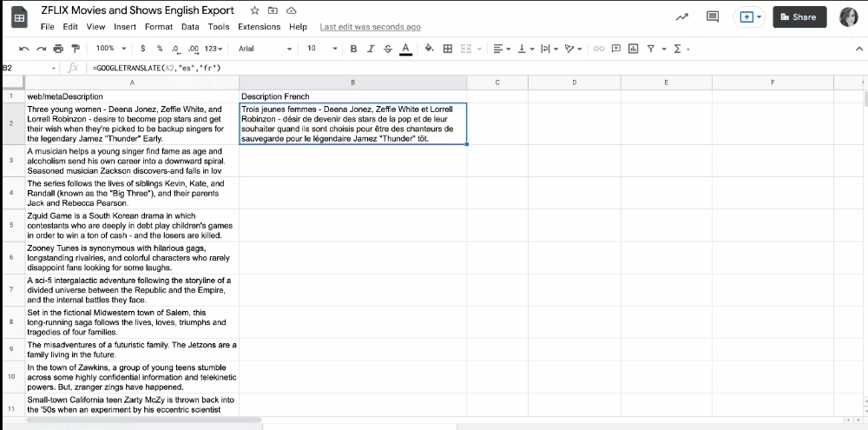Open the View menu
The width and height of the screenshot is (868, 430).
95,27
